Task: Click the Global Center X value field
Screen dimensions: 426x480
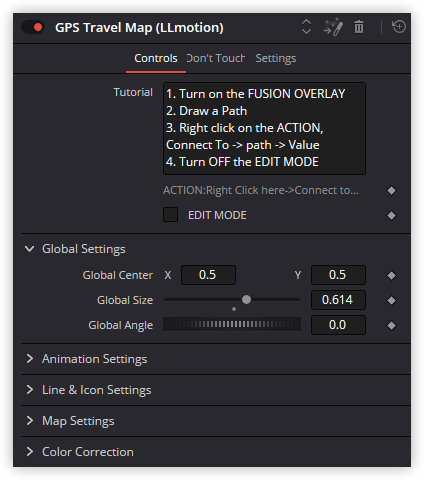Action: point(208,275)
